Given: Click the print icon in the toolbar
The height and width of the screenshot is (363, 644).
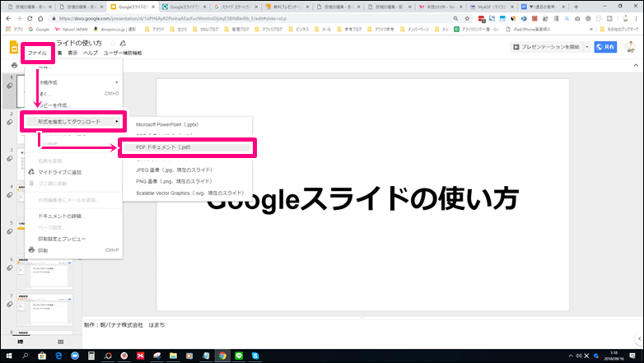Looking at the screenshot, I should click(x=14, y=65).
